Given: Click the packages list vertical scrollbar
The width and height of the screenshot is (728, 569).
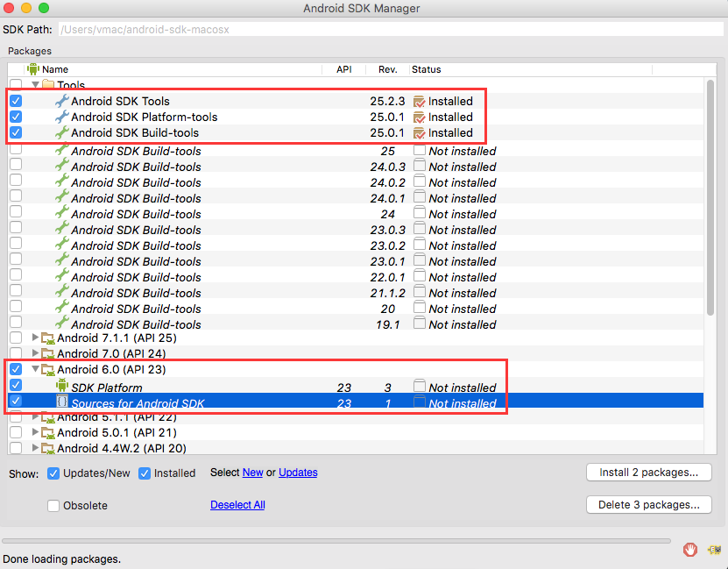Looking at the screenshot, I should 710,198.
